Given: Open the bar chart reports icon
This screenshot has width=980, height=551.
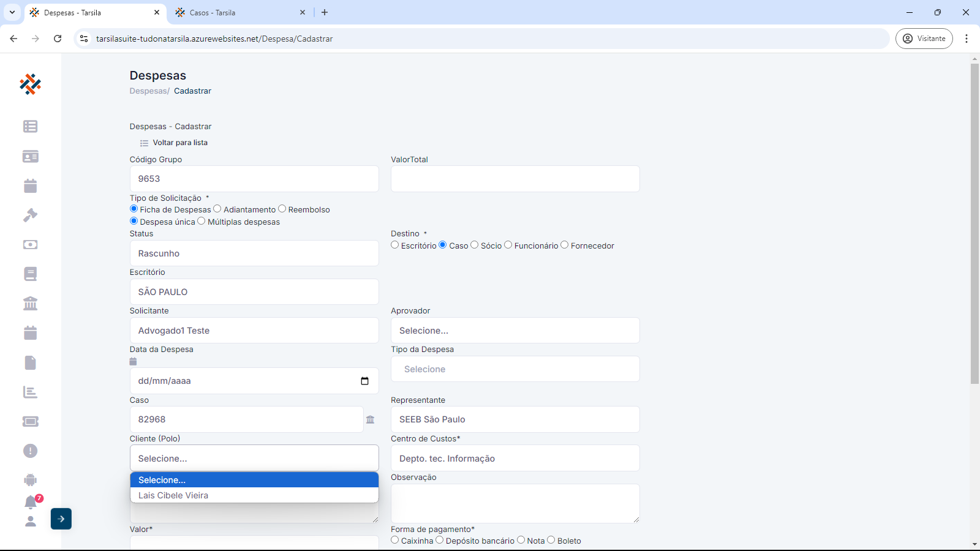Looking at the screenshot, I should tap(30, 392).
